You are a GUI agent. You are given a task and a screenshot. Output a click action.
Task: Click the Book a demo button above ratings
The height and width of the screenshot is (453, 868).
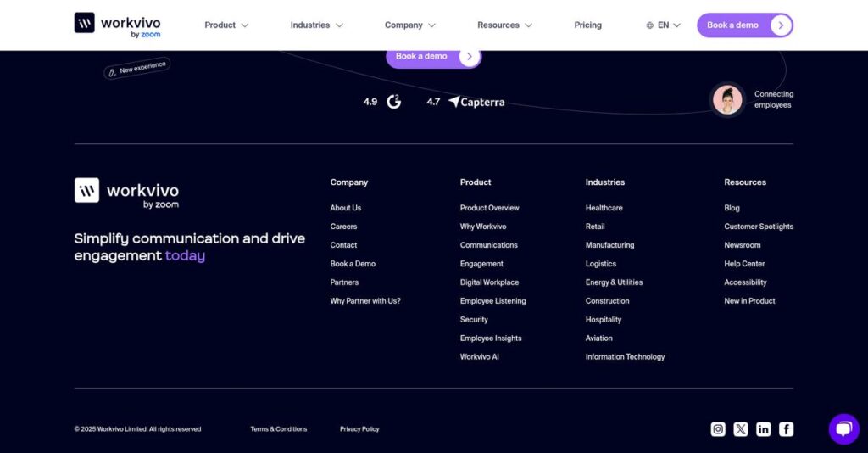pos(433,57)
